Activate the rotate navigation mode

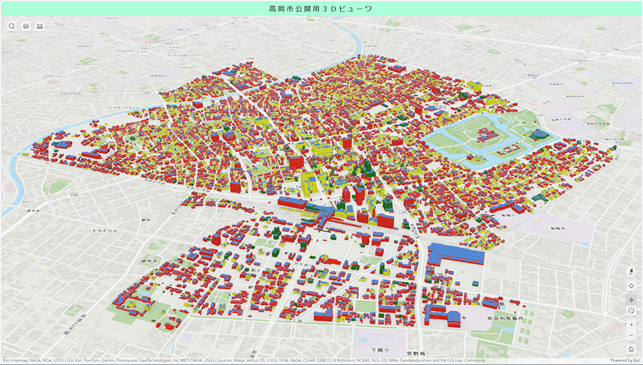coord(631,311)
